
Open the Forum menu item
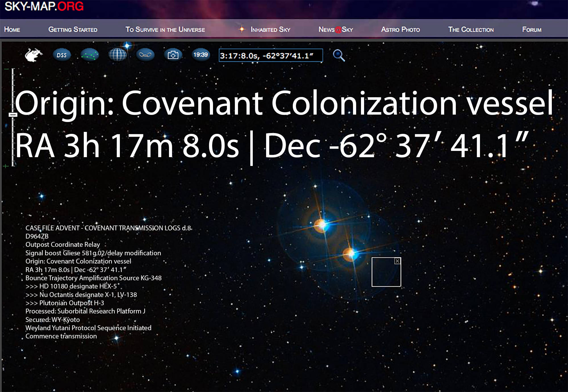(x=532, y=29)
